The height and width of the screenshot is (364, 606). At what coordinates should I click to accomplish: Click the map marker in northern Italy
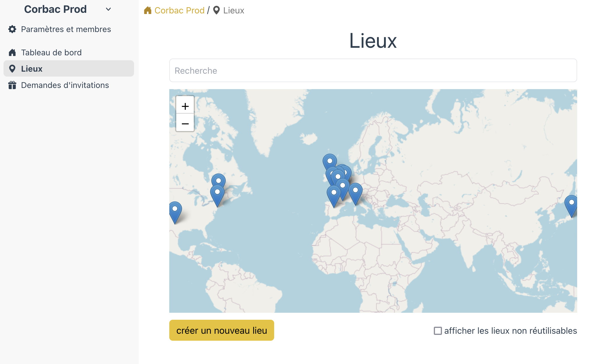[355, 193]
